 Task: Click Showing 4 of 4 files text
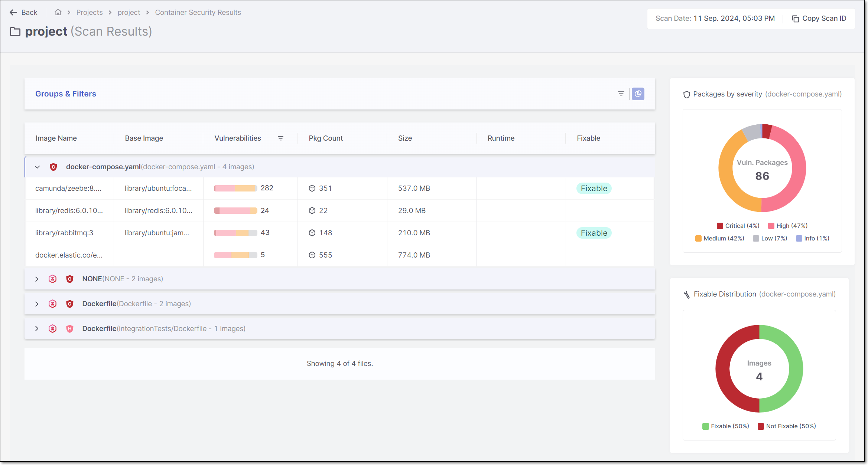[x=340, y=364]
